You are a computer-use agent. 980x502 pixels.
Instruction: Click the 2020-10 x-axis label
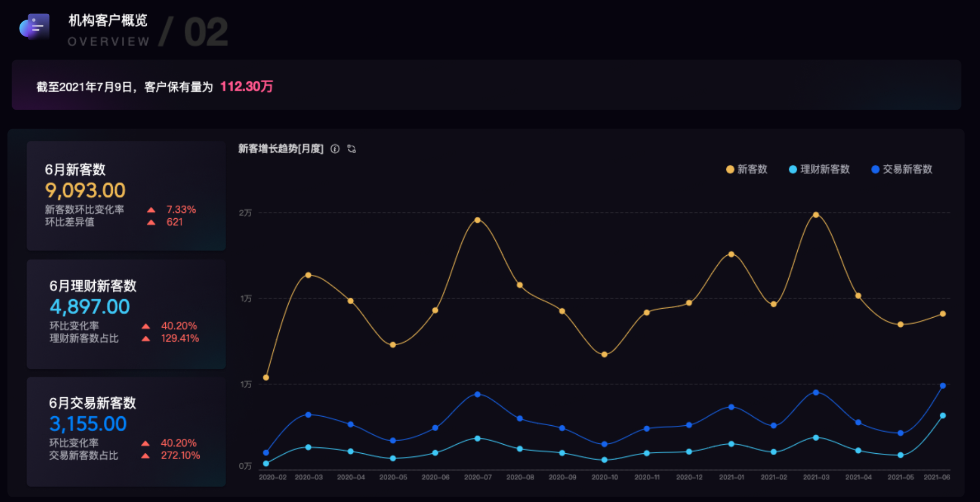coord(604,477)
